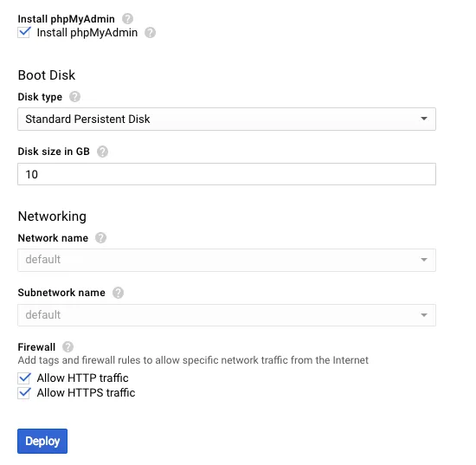
Task: Expand the Network name default dropdown
Action: 227,260
